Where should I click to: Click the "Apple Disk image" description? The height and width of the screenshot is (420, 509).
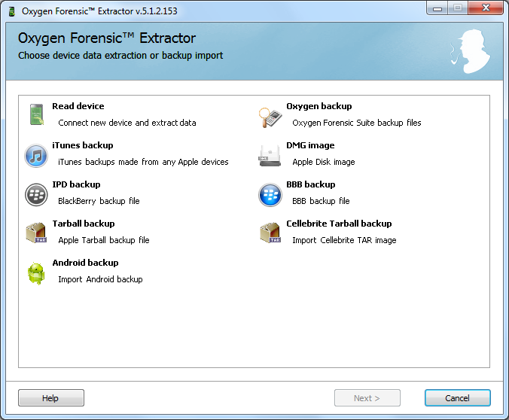point(324,162)
